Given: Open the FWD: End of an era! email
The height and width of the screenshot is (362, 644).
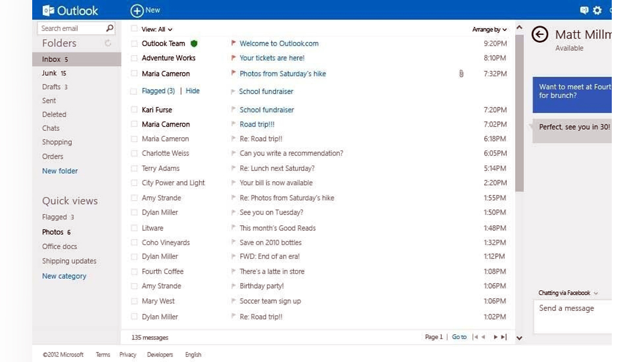Looking at the screenshot, I should coord(270,256).
